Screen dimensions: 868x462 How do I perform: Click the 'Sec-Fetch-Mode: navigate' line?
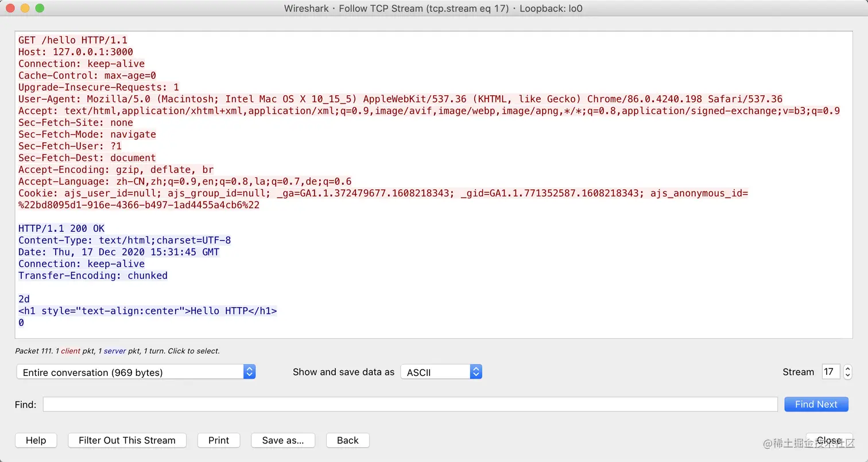(87, 134)
